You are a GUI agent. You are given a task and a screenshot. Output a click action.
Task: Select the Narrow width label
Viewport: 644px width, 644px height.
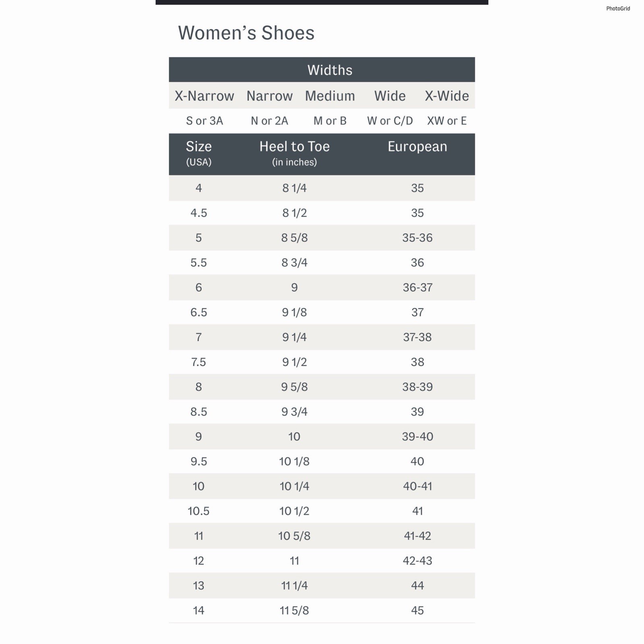click(x=269, y=96)
